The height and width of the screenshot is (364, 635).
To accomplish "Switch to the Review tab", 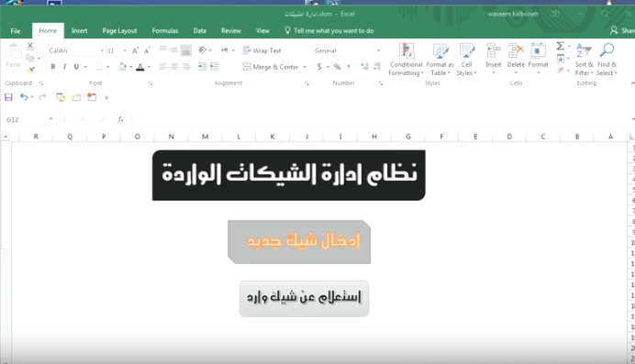I will pyautogui.click(x=231, y=31).
